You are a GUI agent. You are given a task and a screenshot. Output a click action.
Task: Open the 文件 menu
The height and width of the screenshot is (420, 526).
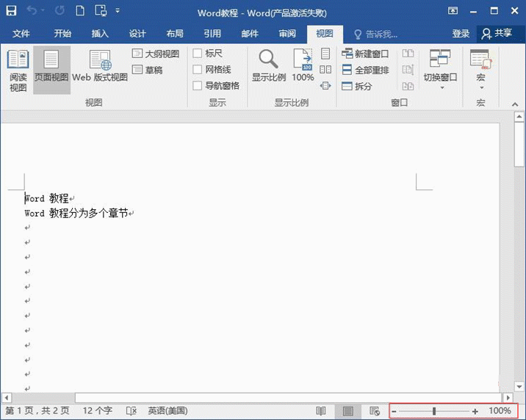tap(21, 34)
